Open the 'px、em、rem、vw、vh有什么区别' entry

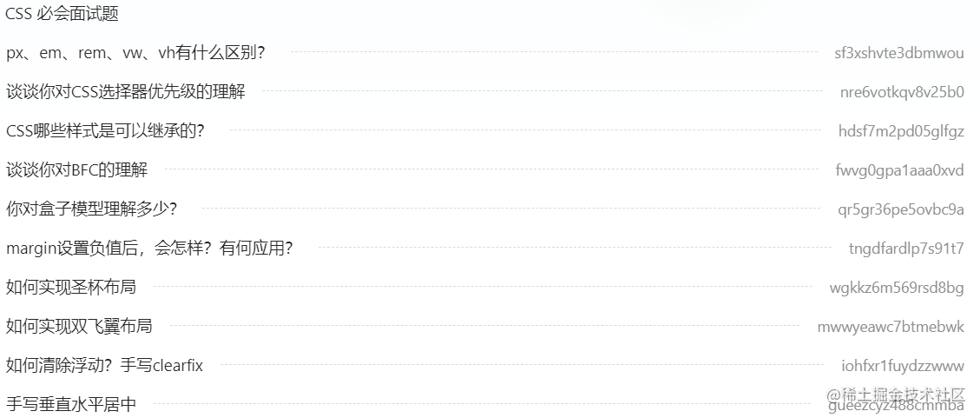pyautogui.click(x=135, y=52)
